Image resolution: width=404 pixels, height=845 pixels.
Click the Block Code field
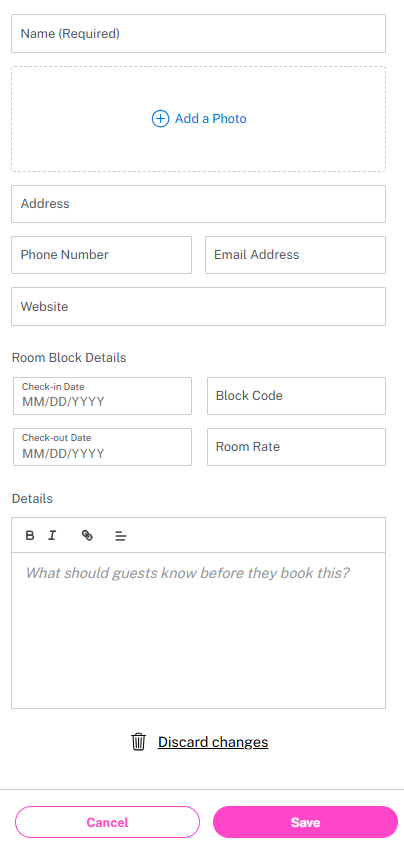point(296,396)
